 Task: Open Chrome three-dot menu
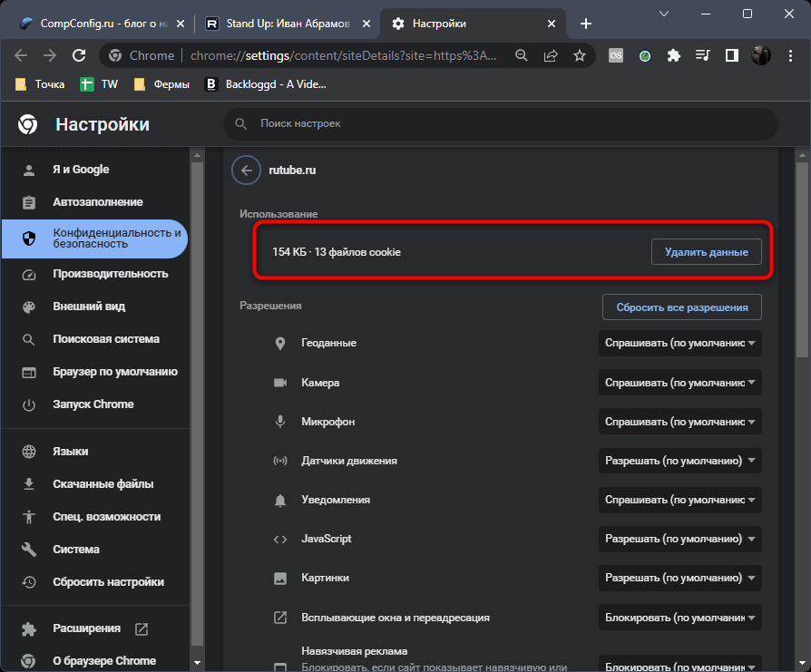click(x=790, y=55)
